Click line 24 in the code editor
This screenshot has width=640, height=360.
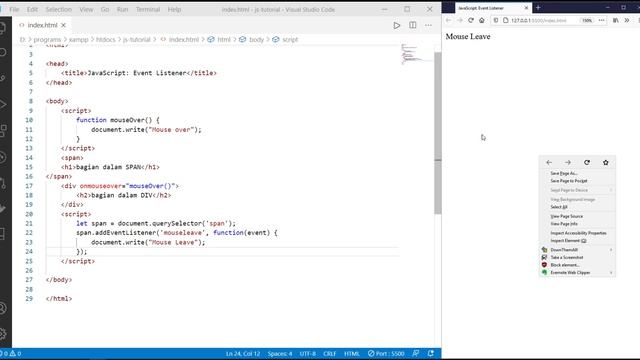(222, 251)
